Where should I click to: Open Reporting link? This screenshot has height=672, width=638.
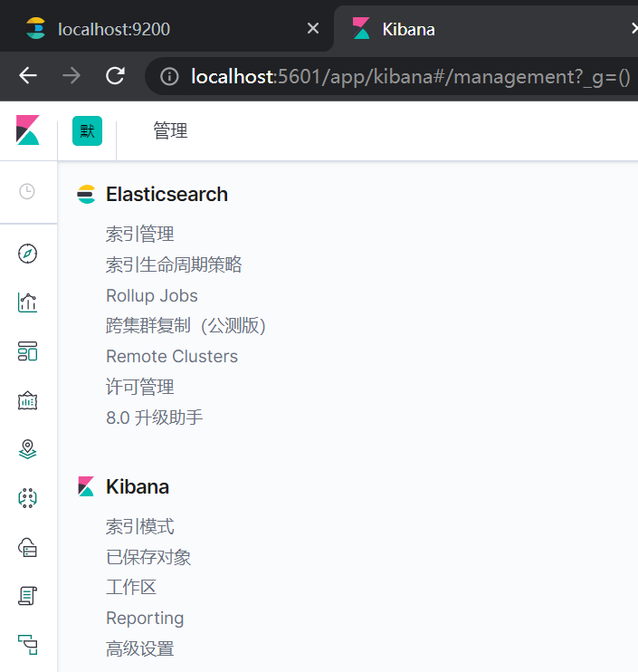(145, 619)
